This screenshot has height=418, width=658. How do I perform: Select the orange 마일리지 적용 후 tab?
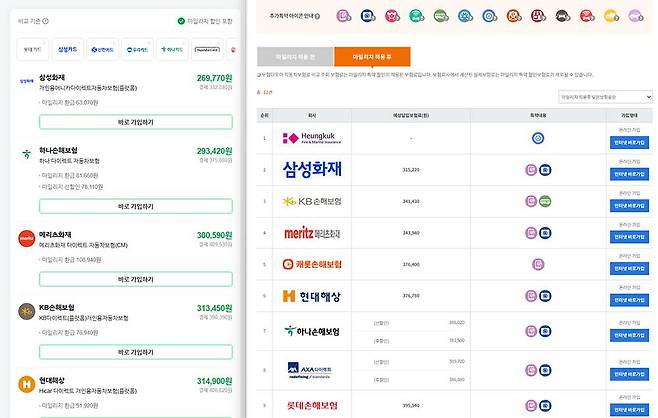tap(372, 57)
